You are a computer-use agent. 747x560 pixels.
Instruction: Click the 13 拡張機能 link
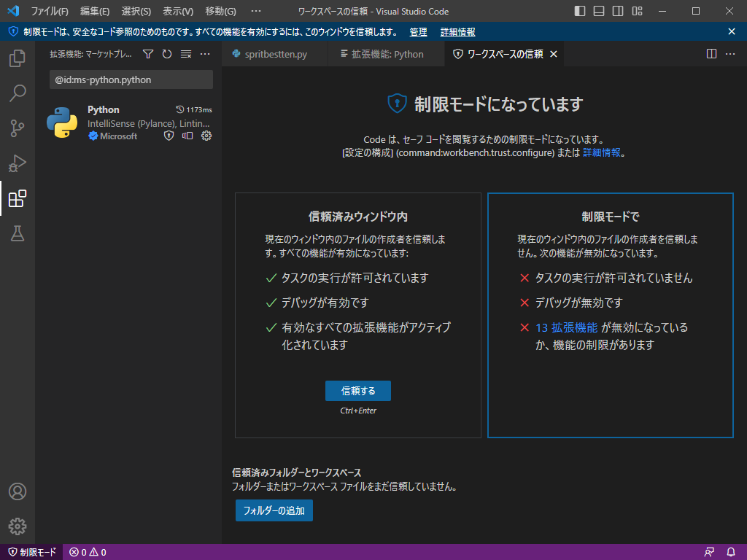566,327
